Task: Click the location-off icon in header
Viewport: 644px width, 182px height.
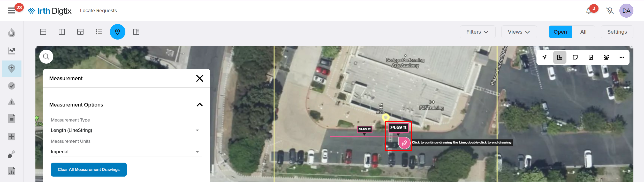Action: point(610,11)
